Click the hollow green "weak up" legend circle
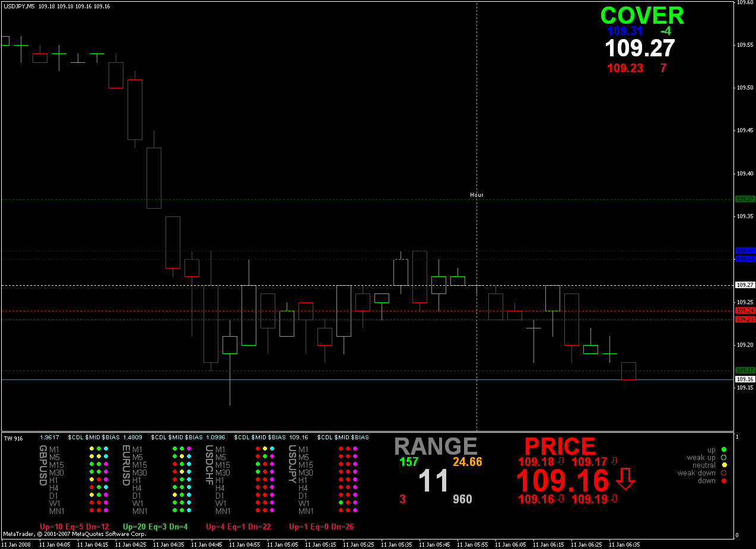The height and width of the screenshot is (549, 756). [x=725, y=458]
